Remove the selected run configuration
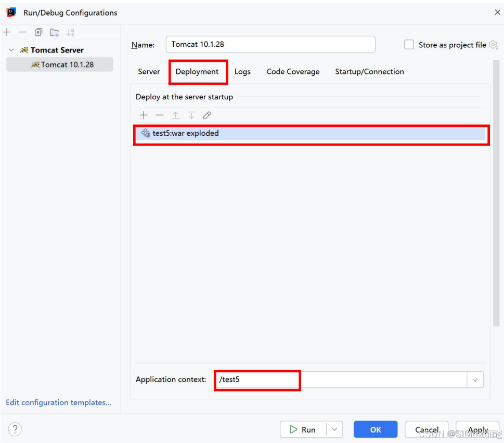The image size is (504, 443). pos(22,32)
